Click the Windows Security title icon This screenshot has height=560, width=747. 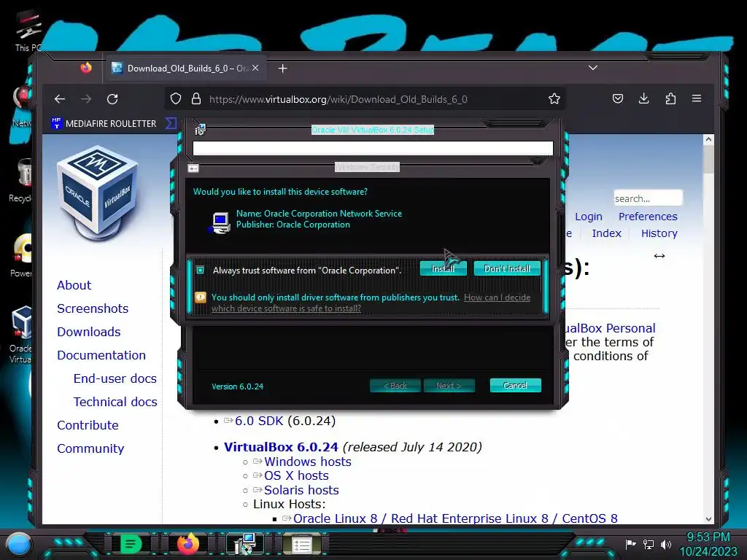click(x=193, y=168)
